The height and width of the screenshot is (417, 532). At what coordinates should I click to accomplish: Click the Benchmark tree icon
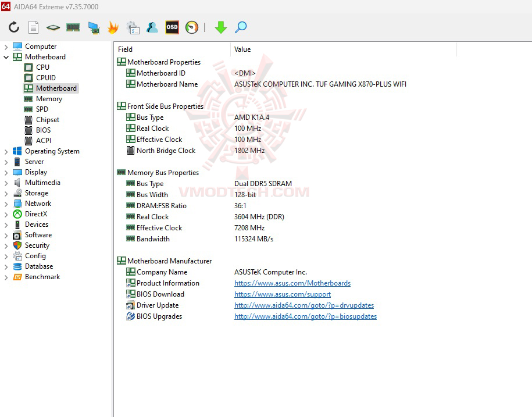coord(17,277)
